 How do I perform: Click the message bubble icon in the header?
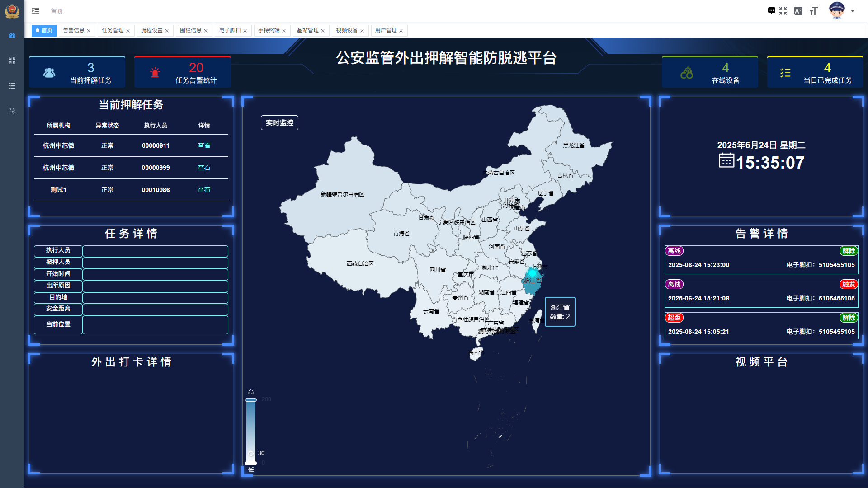771,10
